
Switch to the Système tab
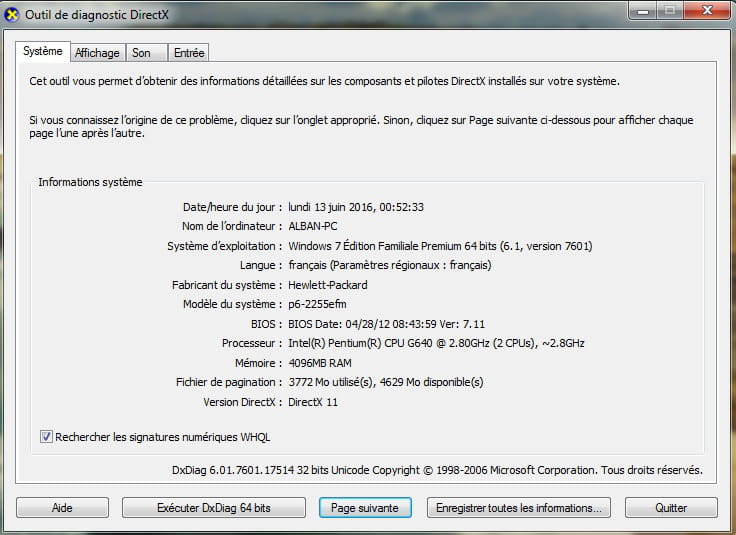(43, 52)
